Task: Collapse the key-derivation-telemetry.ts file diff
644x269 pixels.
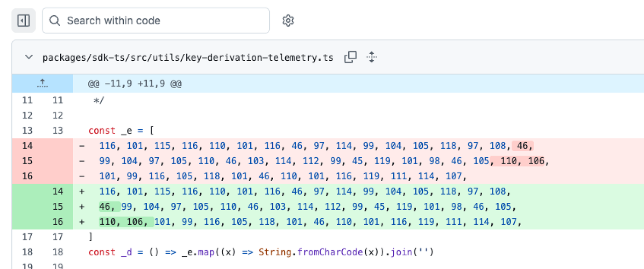Action: click(x=29, y=57)
